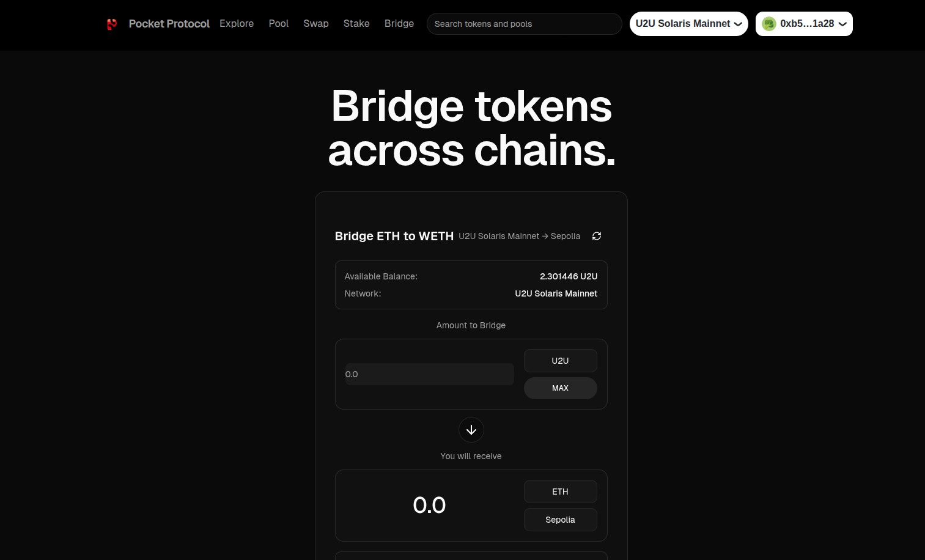Click the refresh icon beside Sepolia route

(x=597, y=236)
